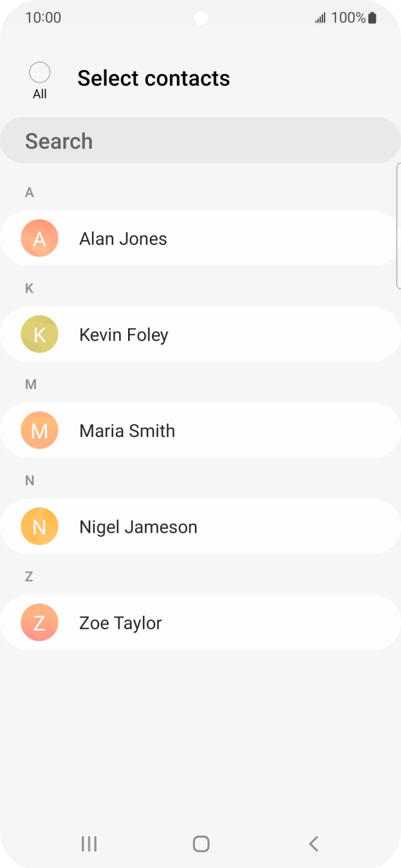Image resolution: width=401 pixels, height=868 pixels.
Task: Tap Zoe Taylor's Z avatar icon
Action: click(x=39, y=622)
